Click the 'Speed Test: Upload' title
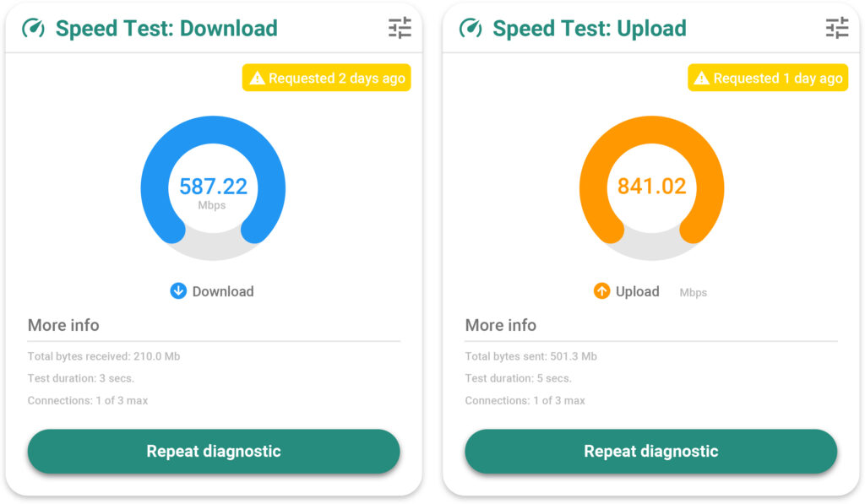The height and width of the screenshot is (504, 865). click(589, 29)
